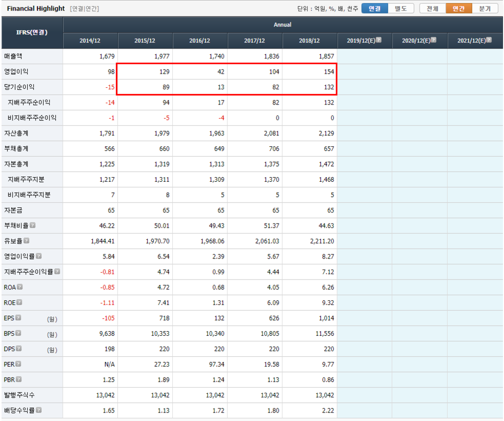This screenshot has height=421, width=504.
Task: Select the 발행주식수 row label
Action: [19, 395]
